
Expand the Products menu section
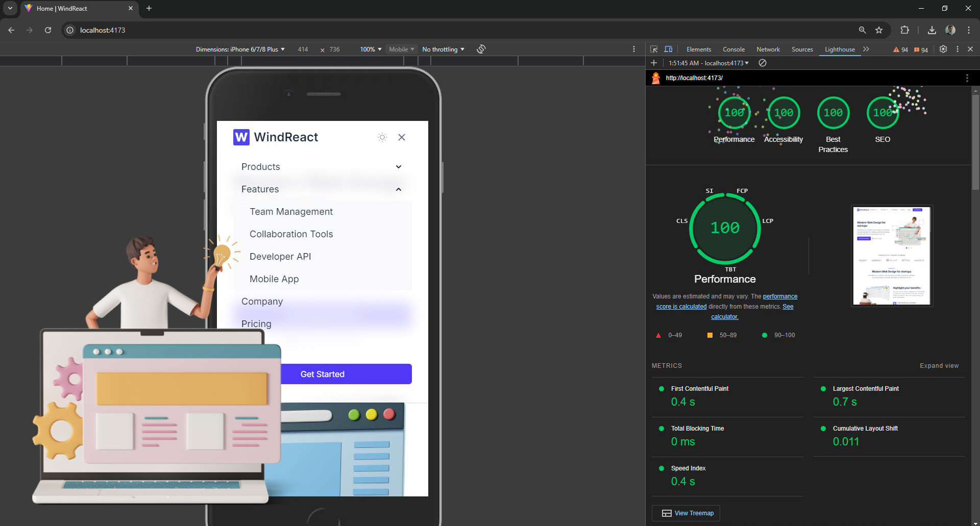click(322, 167)
